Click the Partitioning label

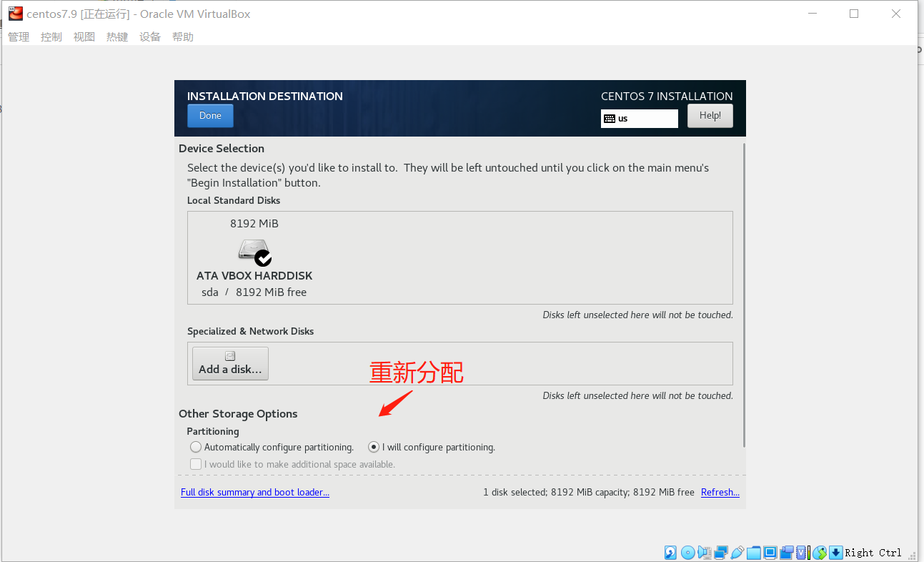click(x=213, y=431)
